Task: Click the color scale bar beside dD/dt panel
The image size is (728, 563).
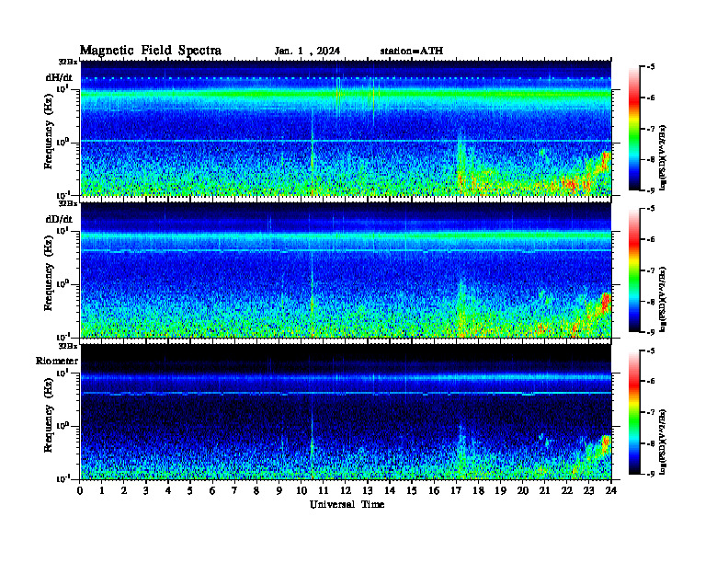Action: click(634, 270)
